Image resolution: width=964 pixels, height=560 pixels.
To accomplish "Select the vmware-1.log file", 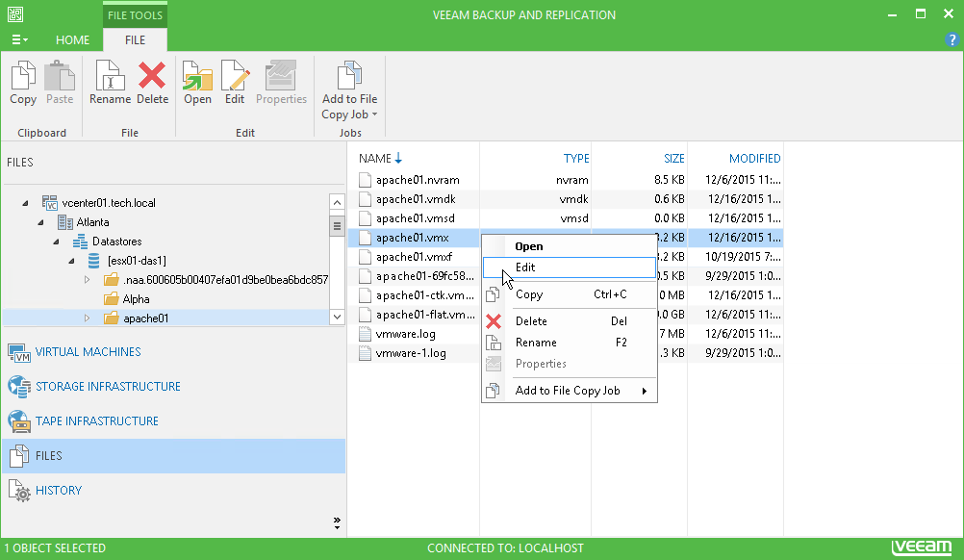I will [411, 353].
